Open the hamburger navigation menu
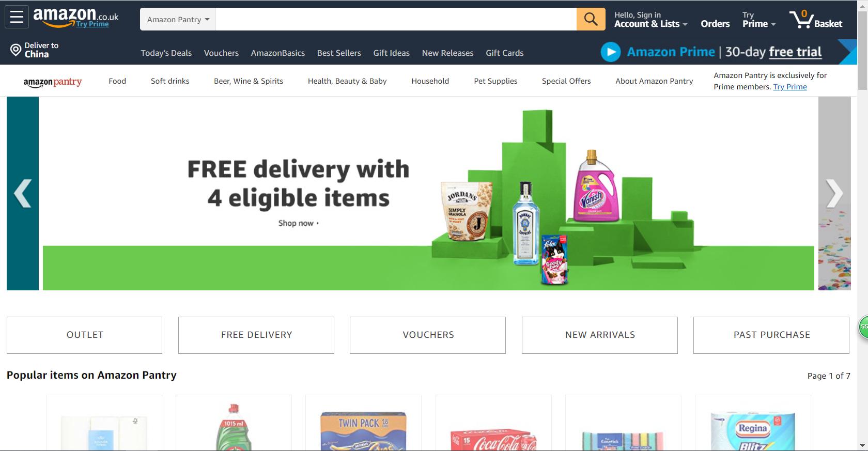The height and width of the screenshot is (451, 868). pos(17,17)
